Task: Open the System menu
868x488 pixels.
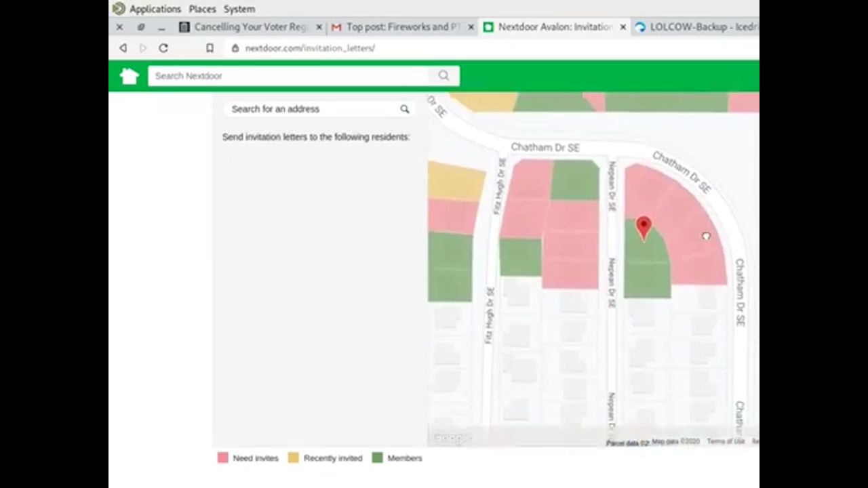Action: pyautogui.click(x=239, y=9)
